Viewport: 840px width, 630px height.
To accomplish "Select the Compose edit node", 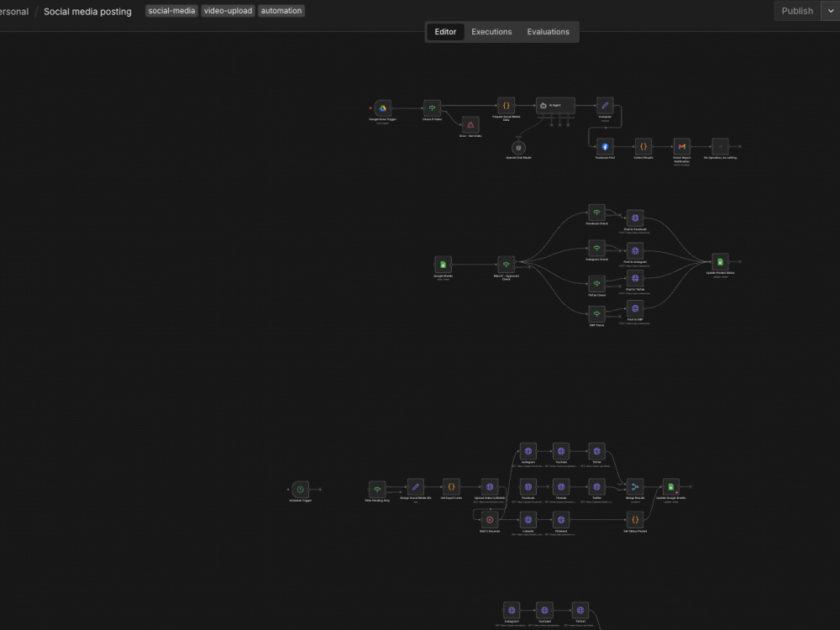I will (x=605, y=106).
